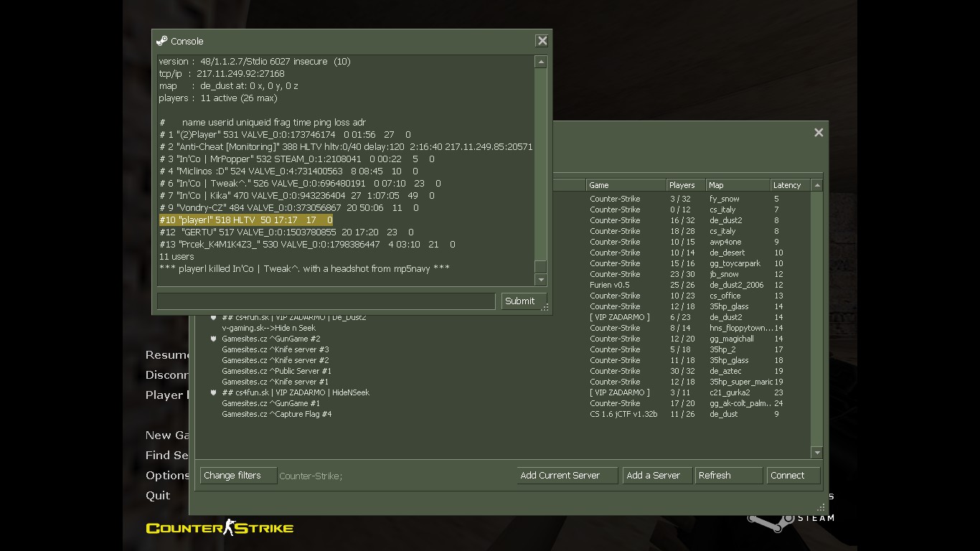Click the highlighted '#10 "playerl" 518 HLTV' console line
Screen dimensions: 980x551
pos(245,220)
